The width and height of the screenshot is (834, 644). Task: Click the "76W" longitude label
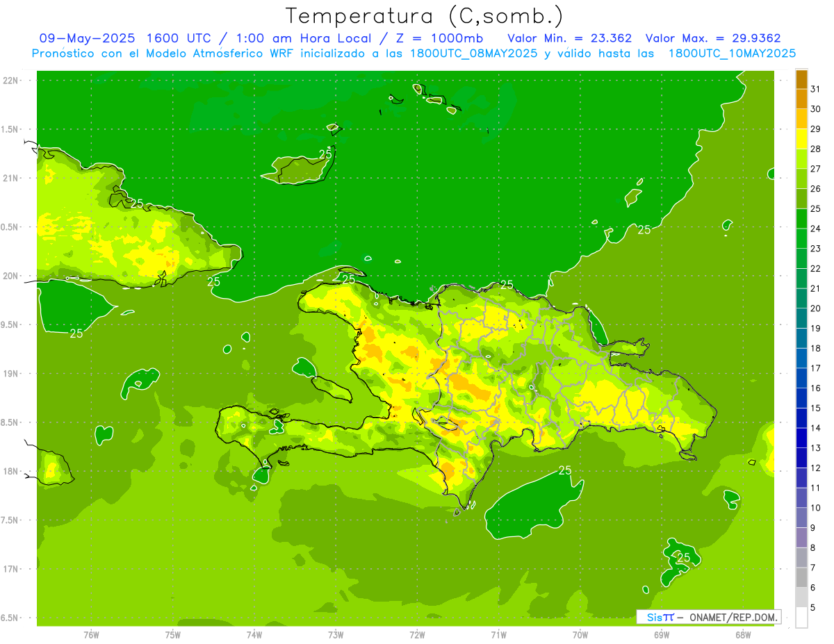[x=91, y=634]
